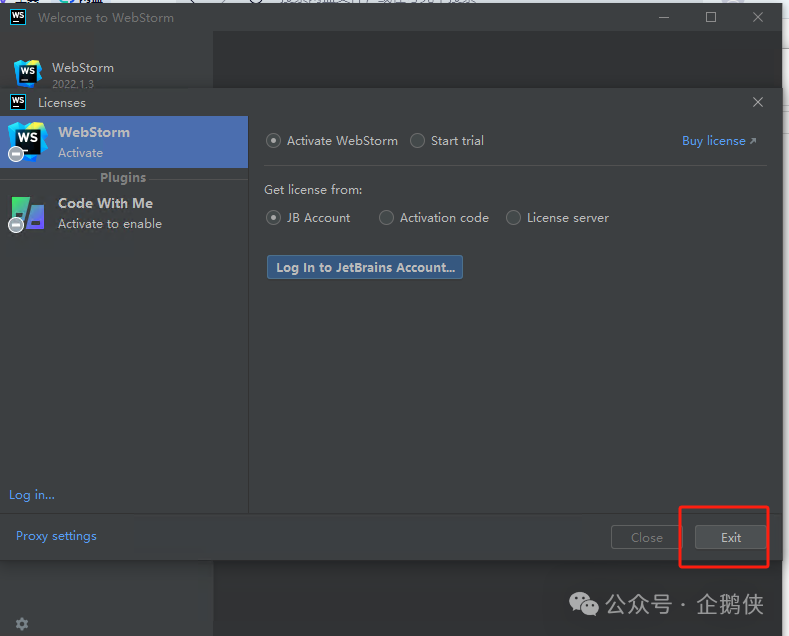Click the Plugins section header

click(123, 178)
